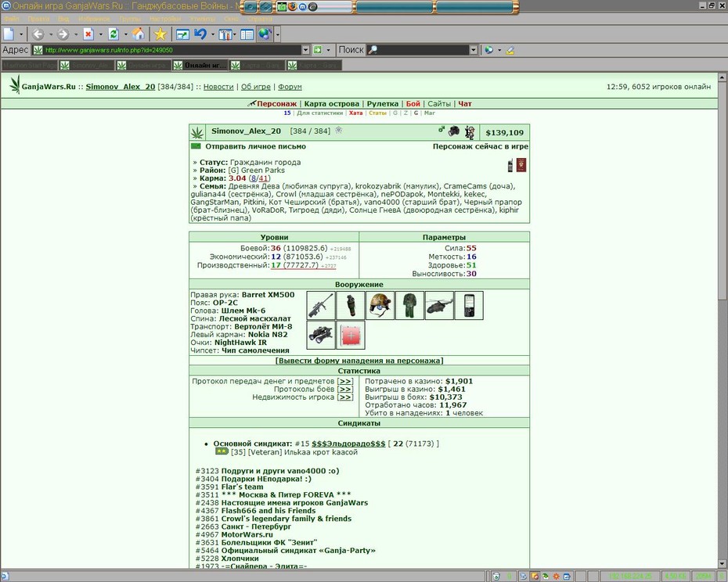
Task: Open the $$$Эльдорадо$$$ syndicate link
Action: click(x=348, y=444)
